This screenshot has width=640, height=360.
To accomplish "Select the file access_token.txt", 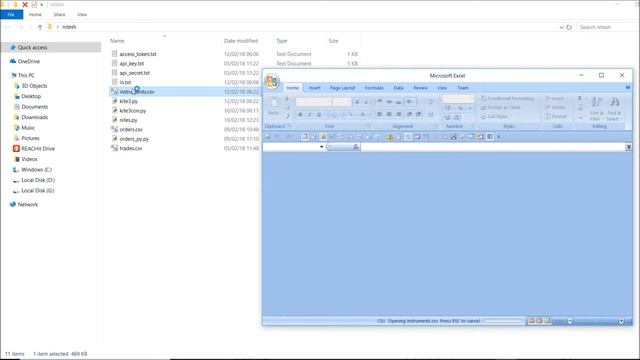I will pyautogui.click(x=138, y=54).
